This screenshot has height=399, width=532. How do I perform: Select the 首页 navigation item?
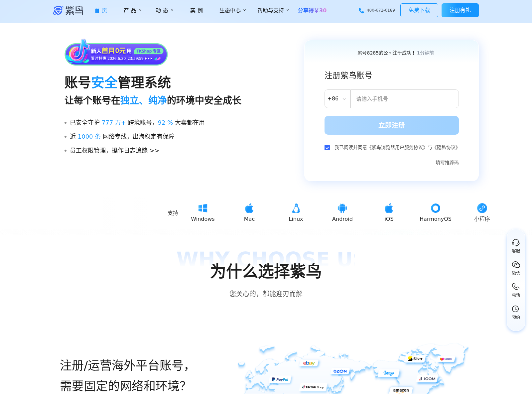tap(100, 10)
